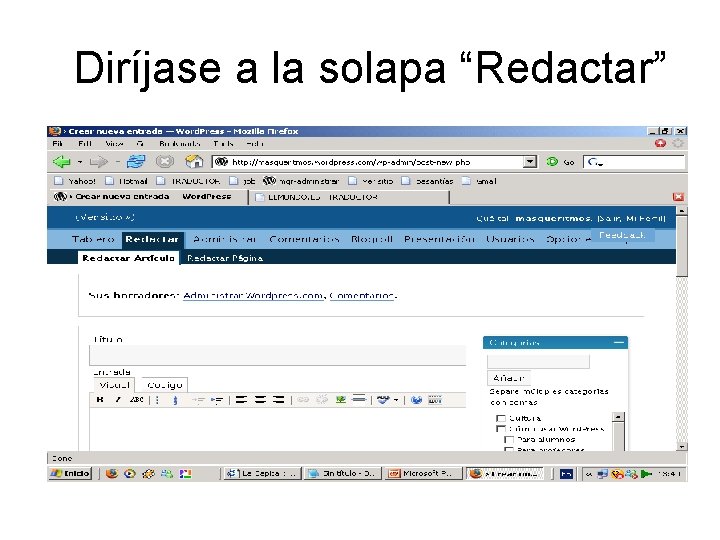Insert an image with the picture icon
This screenshot has height=540, width=720.
click(340, 400)
